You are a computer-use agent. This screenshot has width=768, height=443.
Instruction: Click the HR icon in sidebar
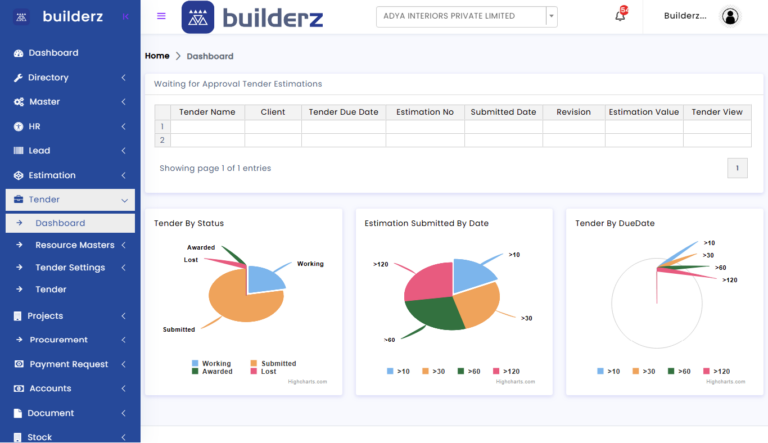point(19,126)
